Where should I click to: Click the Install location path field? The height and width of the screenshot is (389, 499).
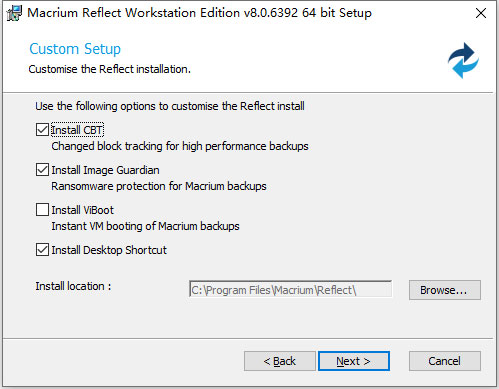pyautogui.click(x=290, y=289)
